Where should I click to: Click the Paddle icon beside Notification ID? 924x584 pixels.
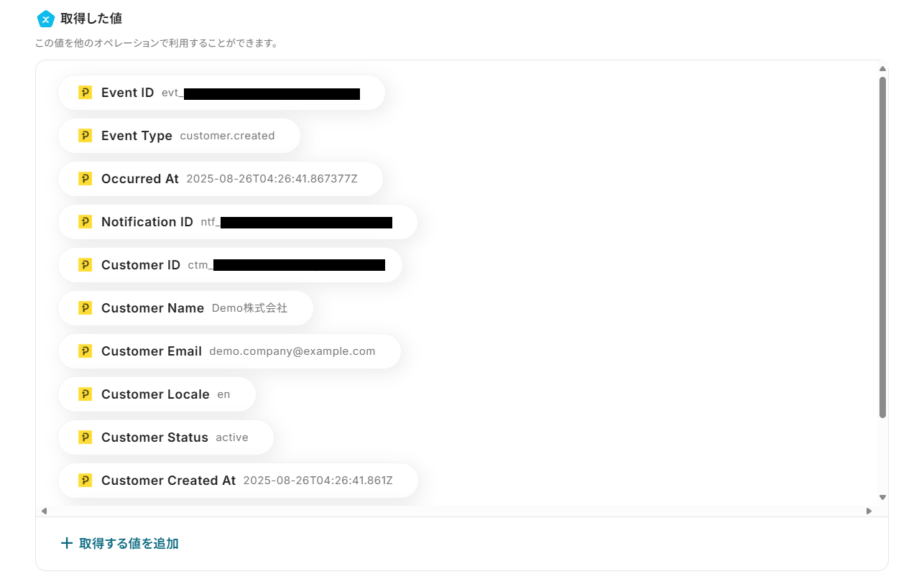click(85, 222)
